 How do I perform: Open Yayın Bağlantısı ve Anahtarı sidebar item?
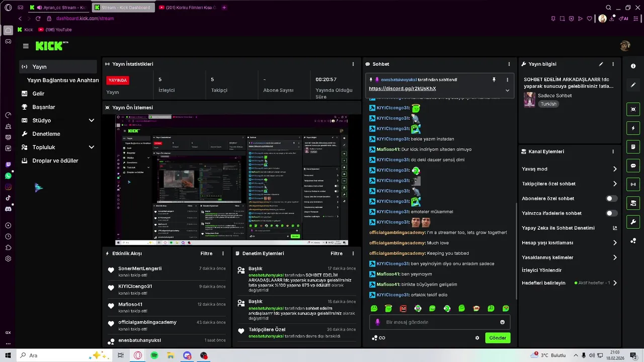point(63,80)
